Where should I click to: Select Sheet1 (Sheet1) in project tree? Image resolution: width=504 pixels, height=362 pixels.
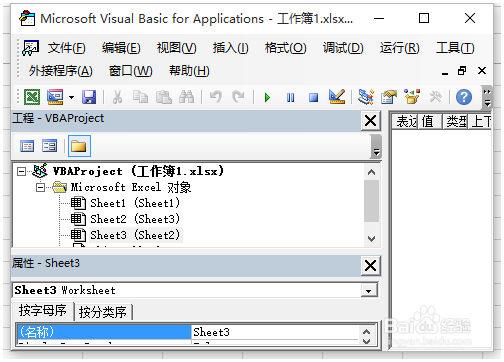click(x=135, y=203)
